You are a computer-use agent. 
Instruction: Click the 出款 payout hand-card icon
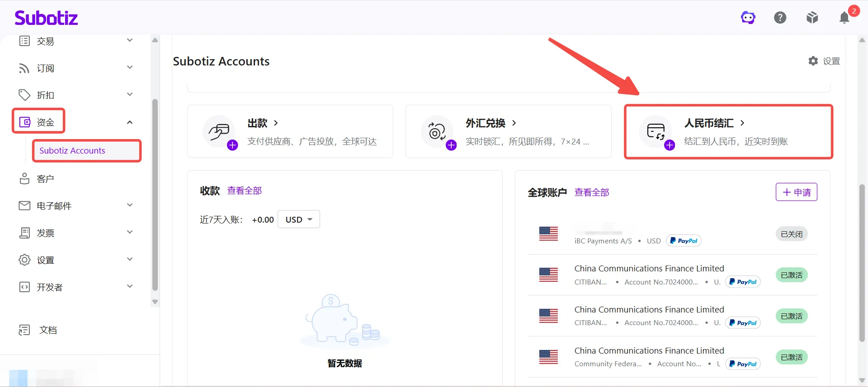pyautogui.click(x=219, y=131)
